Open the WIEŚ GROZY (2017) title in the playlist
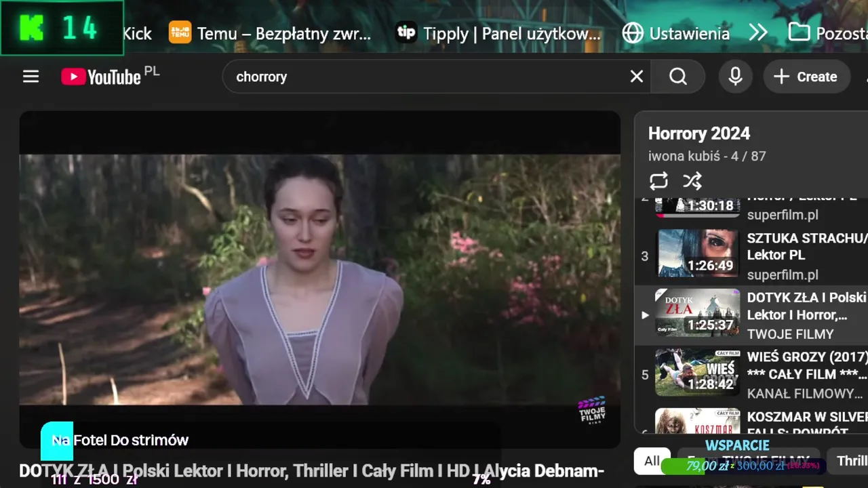This screenshot has height=488, width=868. click(807, 365)
